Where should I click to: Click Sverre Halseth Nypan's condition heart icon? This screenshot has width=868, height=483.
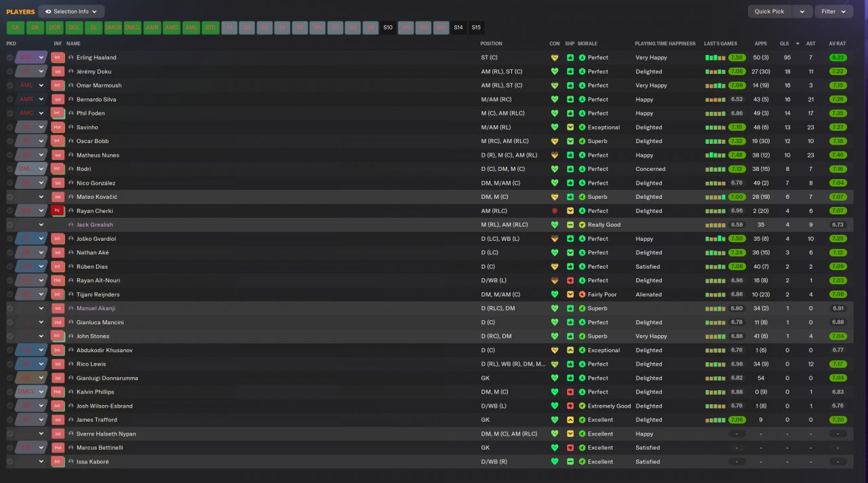555,434
